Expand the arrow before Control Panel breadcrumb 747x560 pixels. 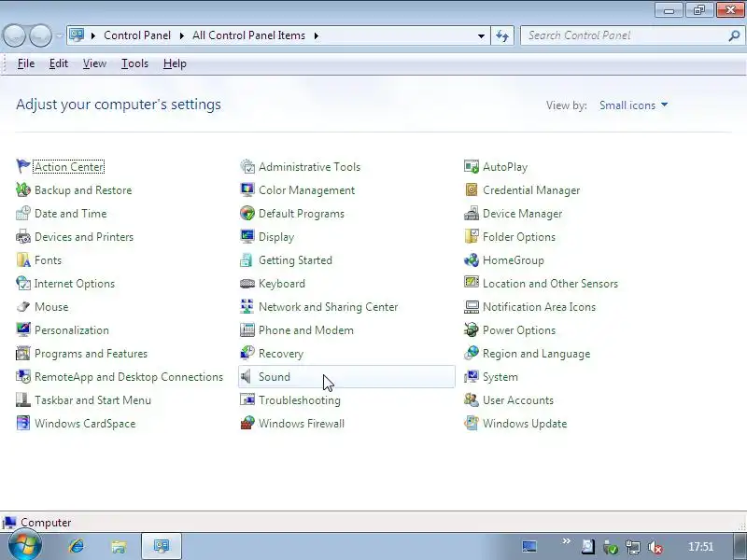[x=93, y=35]
